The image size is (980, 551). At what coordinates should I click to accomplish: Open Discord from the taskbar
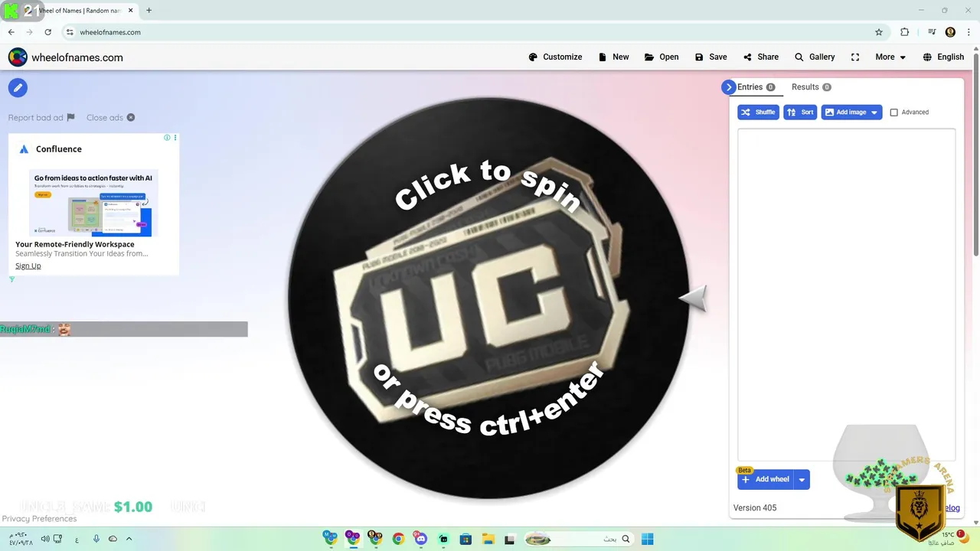point(420,539)
